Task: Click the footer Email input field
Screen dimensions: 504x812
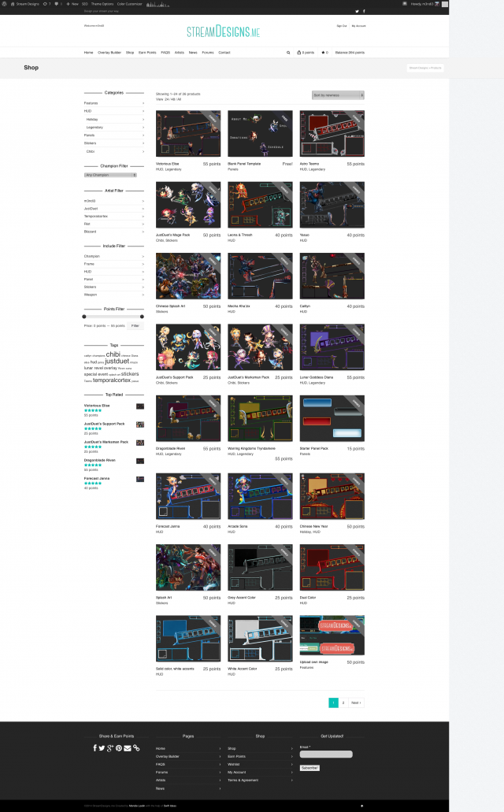Action: coord(326,755)
